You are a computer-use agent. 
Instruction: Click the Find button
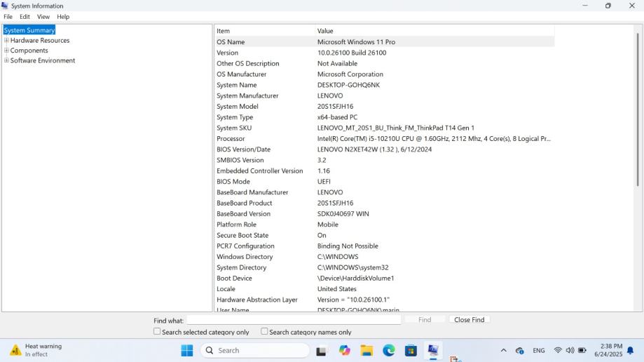click(425, 320)
